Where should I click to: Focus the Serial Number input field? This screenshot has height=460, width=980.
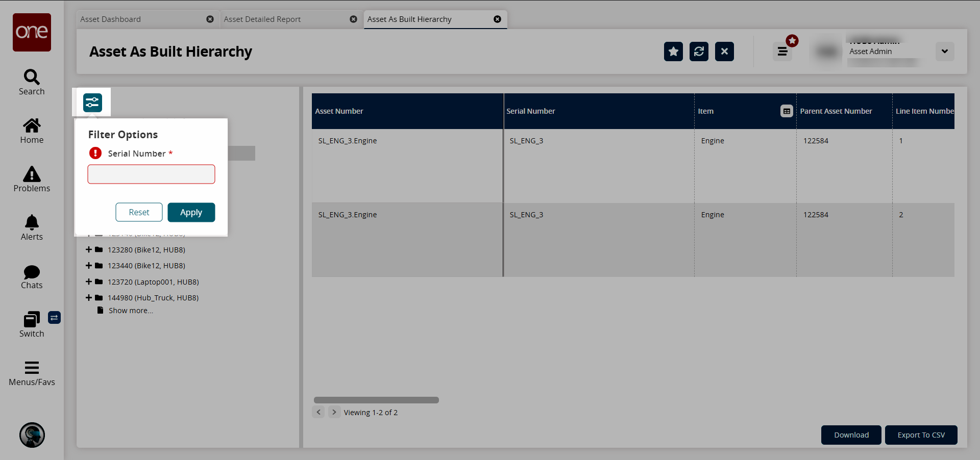[x=151, y=174]
